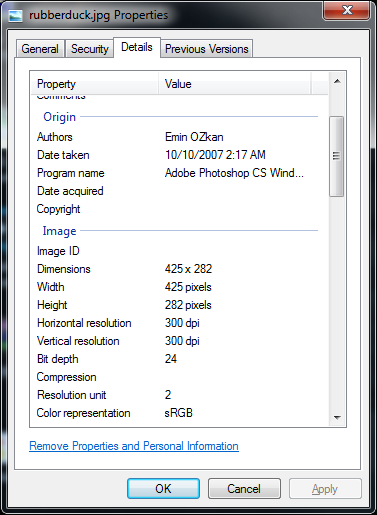Select the Vertical resolution value 300 dpi

tap(182, 341)
